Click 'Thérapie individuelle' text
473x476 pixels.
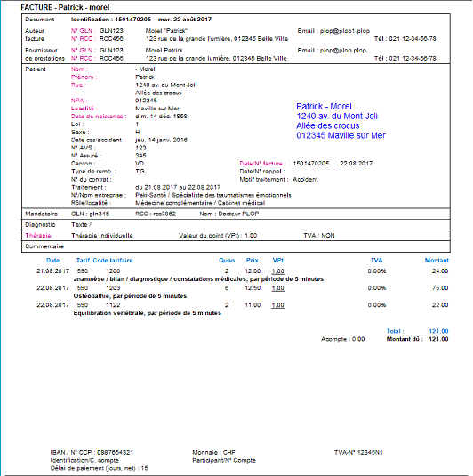(102, 236)
